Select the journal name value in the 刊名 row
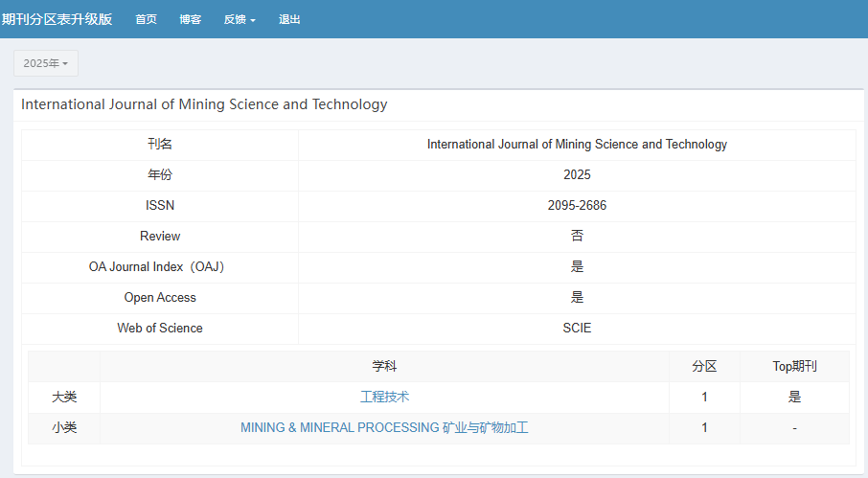 coord(577,144)
